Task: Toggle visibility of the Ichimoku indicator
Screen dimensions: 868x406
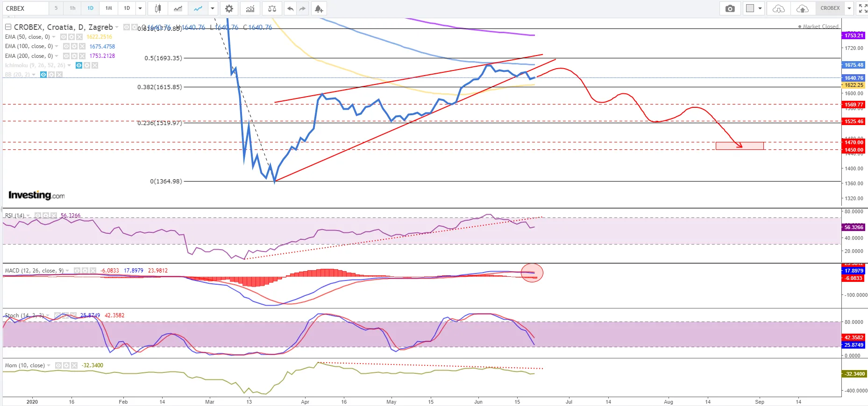Action: pyautogui.click(x=79, y=65)
